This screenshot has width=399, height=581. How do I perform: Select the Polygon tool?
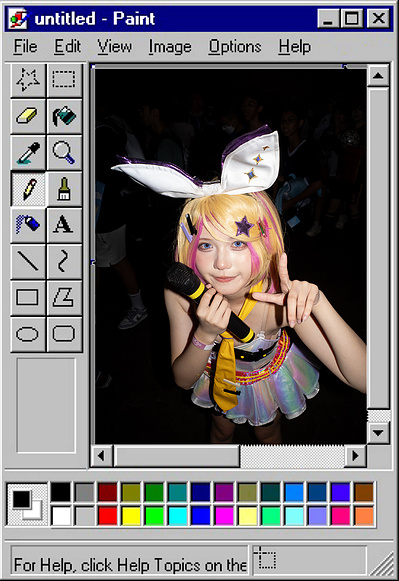pyautogui.click(x=64, y=298)
